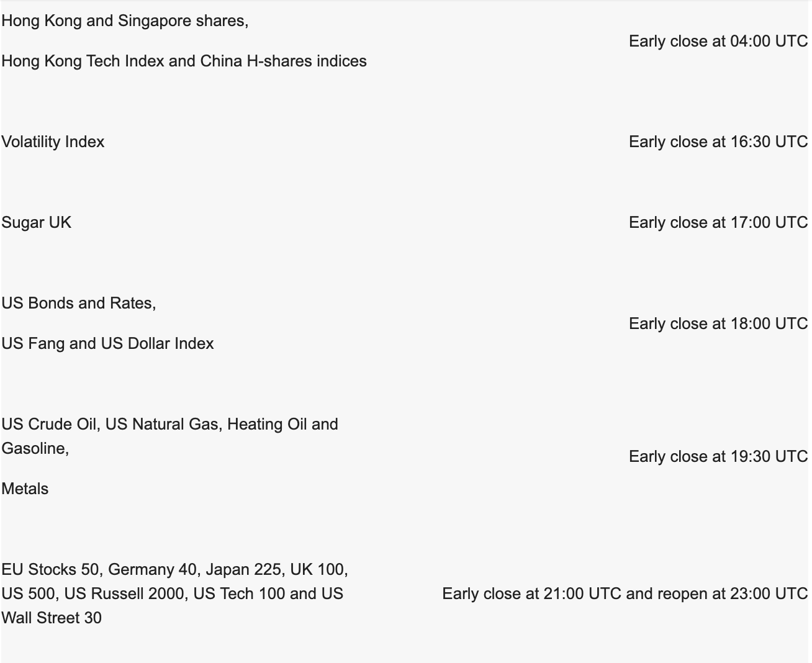The height and width of the screenshot is (663, 812).
Task: Click "Early close at 04:00 UTC" cell
Action: [x=718, y=42]
